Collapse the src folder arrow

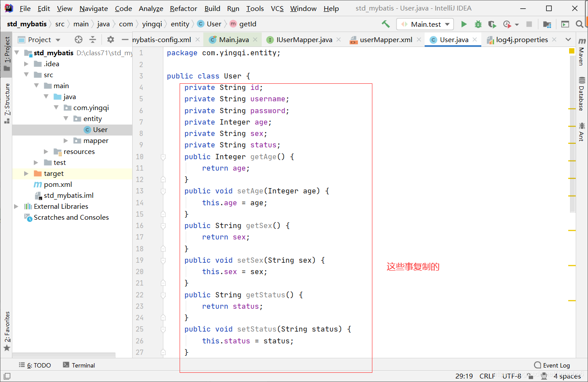(x=27, y=75)
